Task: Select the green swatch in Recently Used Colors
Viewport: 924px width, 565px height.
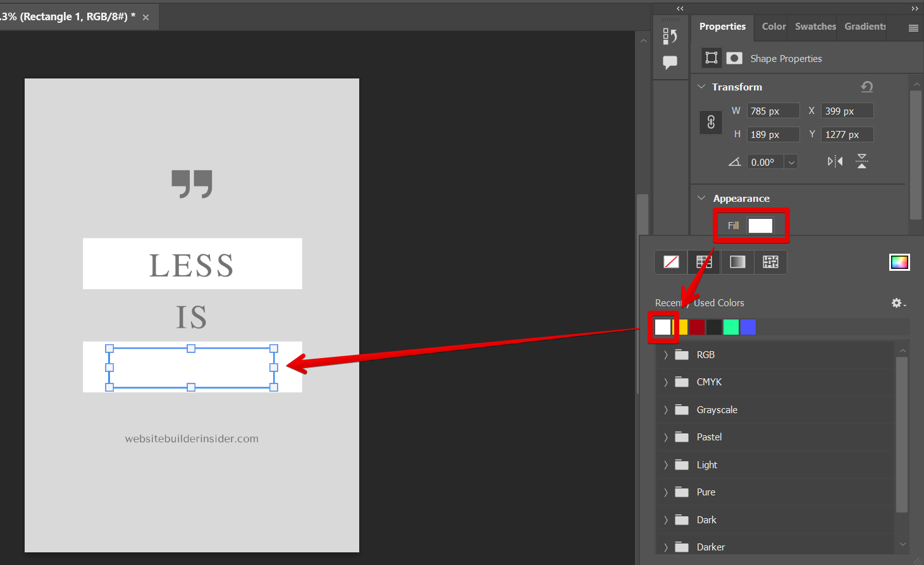Action: tap(731, 326)
